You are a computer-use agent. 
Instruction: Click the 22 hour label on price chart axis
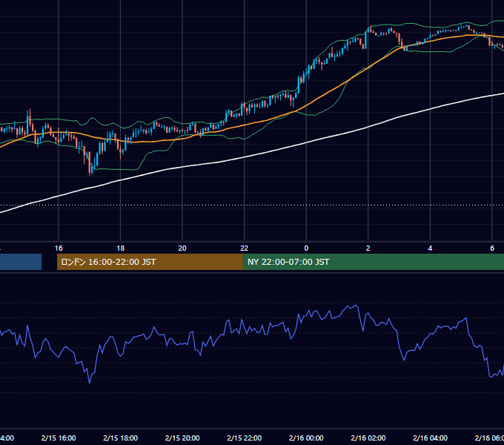(245, 248)
